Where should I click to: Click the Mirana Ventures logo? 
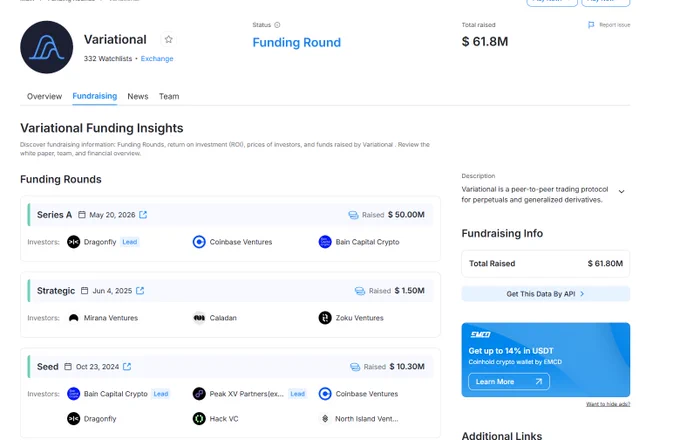[73, 318]
